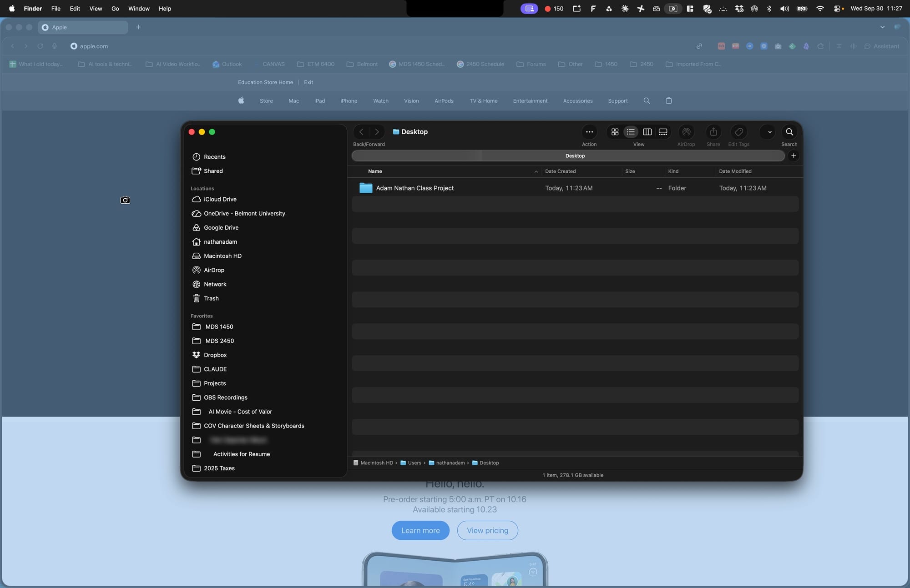This screenshot has height=588, width=910.
Task: Open Wi-Fi status in menu bar
Action: coord(820,9)
